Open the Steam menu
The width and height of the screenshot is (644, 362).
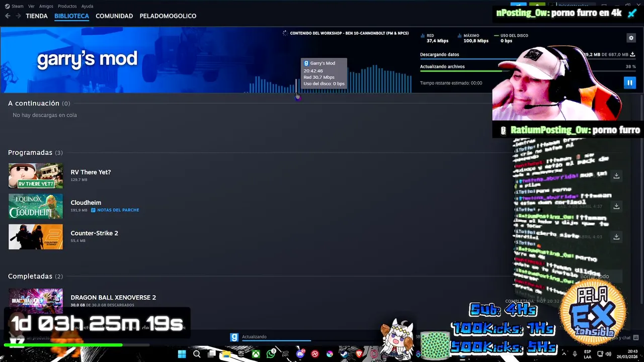[x=15, y=6]
